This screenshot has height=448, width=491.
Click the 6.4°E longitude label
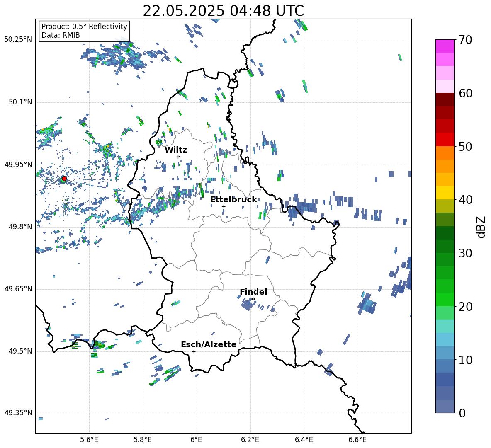point(304,440)
